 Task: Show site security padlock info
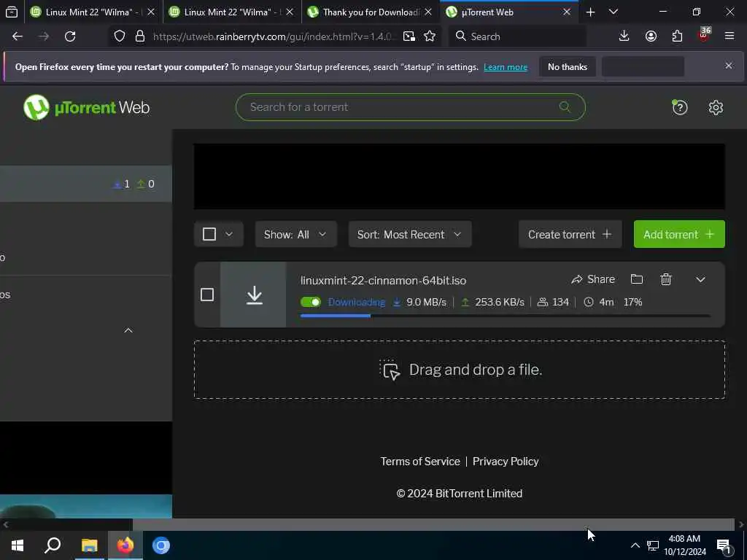139,36
